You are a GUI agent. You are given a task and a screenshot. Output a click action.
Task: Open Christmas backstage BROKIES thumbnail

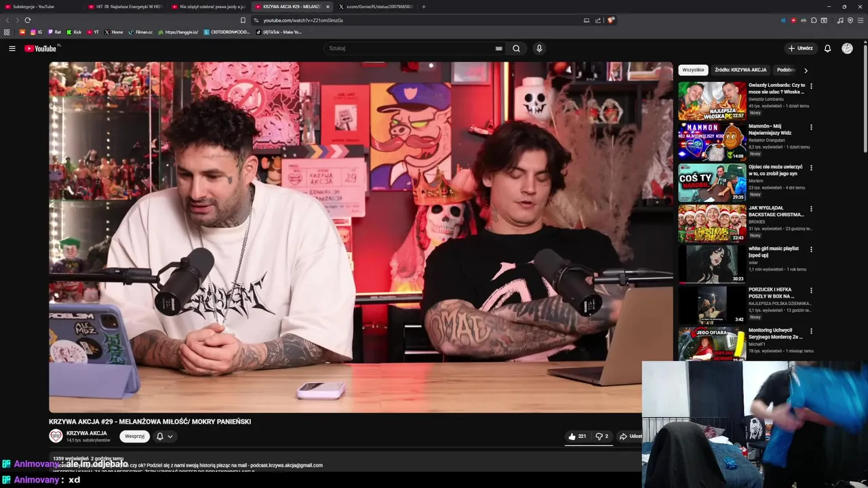pos(712,224)
